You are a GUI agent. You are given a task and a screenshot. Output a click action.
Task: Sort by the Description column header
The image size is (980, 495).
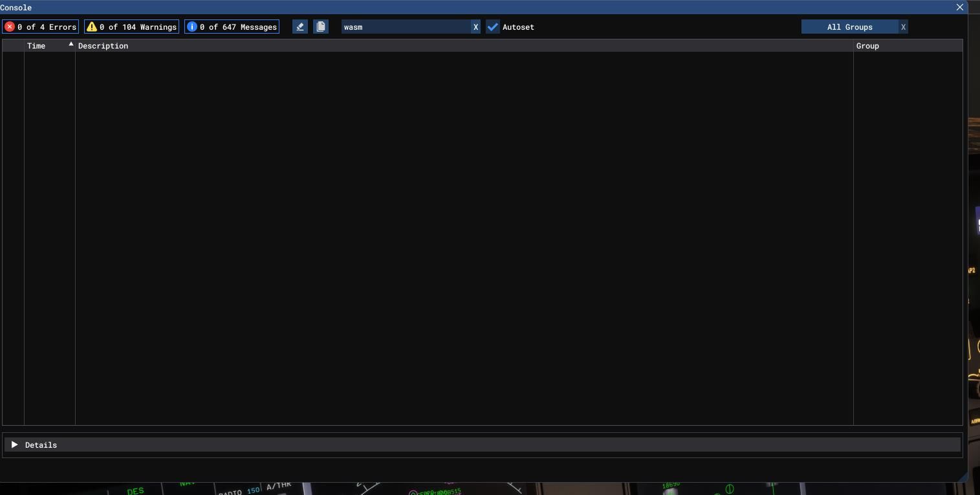(x=103, y=46)
